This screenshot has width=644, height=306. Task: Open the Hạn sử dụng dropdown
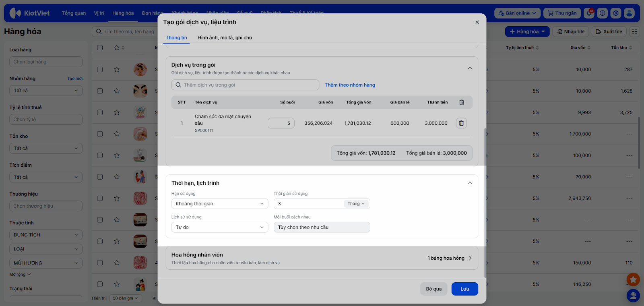click(219, 204)
